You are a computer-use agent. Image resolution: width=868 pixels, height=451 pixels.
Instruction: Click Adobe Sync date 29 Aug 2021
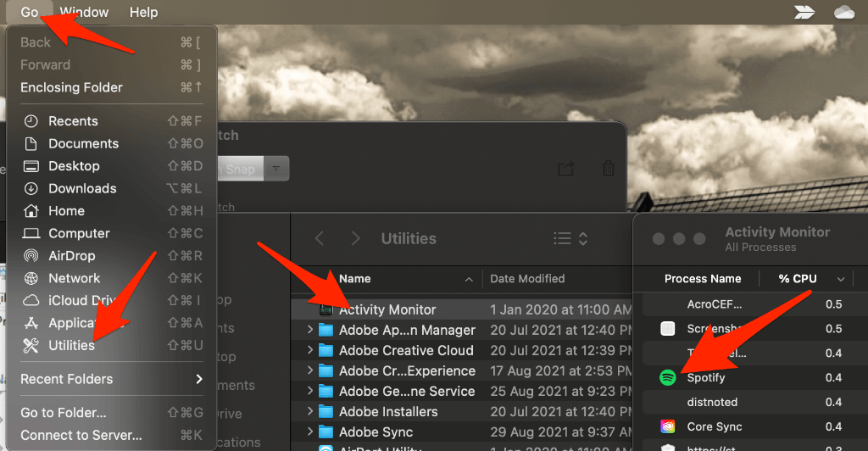tap(560, 432)
